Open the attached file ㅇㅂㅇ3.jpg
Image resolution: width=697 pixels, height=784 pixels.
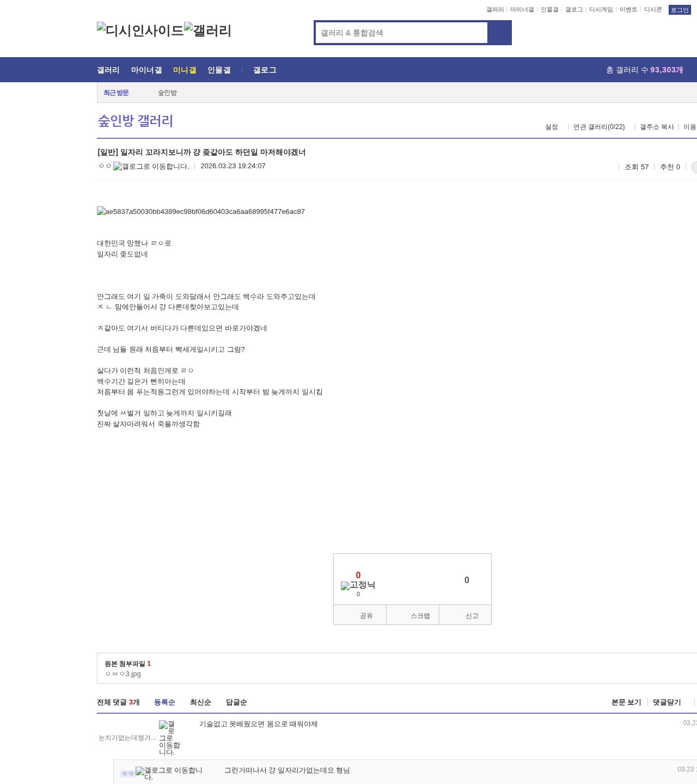124,674
